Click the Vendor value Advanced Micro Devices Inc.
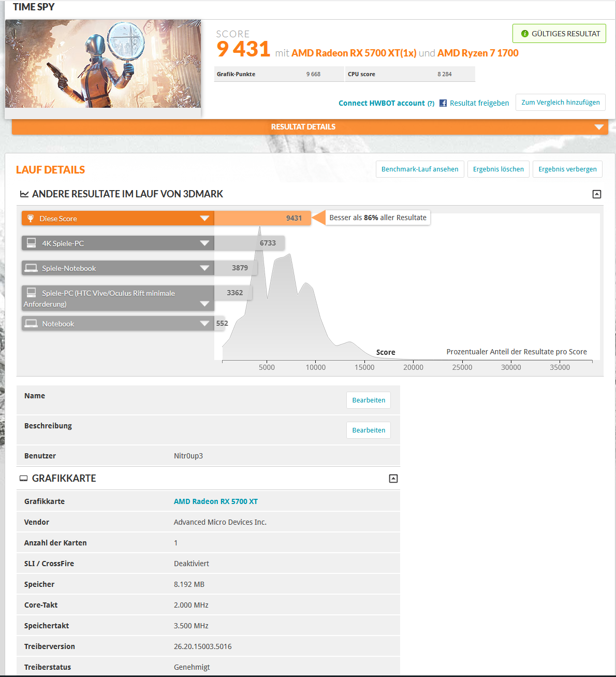616x677 pixels. point(220,522)
